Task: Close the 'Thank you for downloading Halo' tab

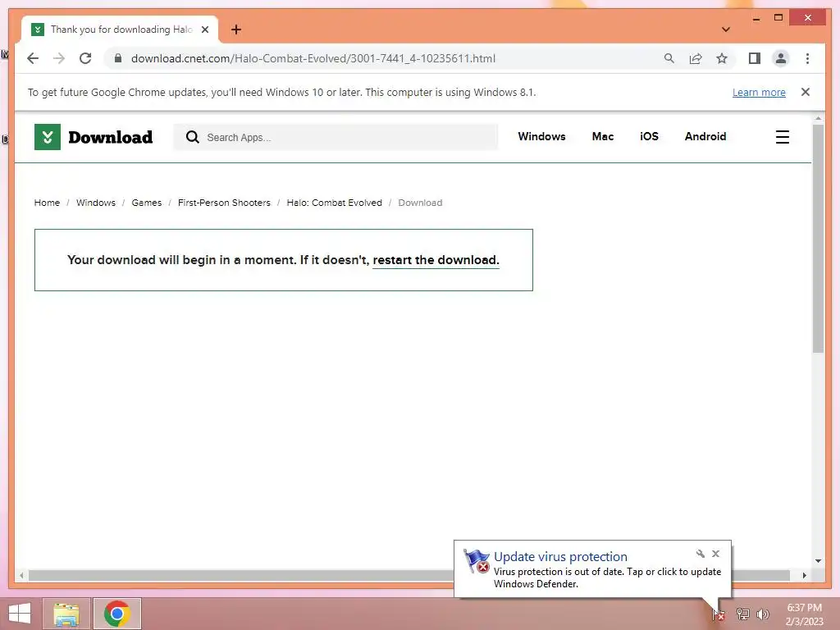Action: [204, 30]
